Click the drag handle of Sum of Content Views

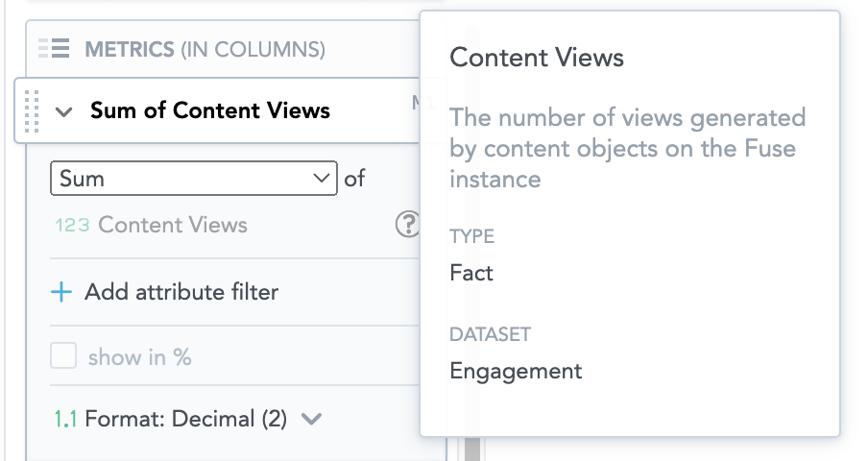point(31,110)
